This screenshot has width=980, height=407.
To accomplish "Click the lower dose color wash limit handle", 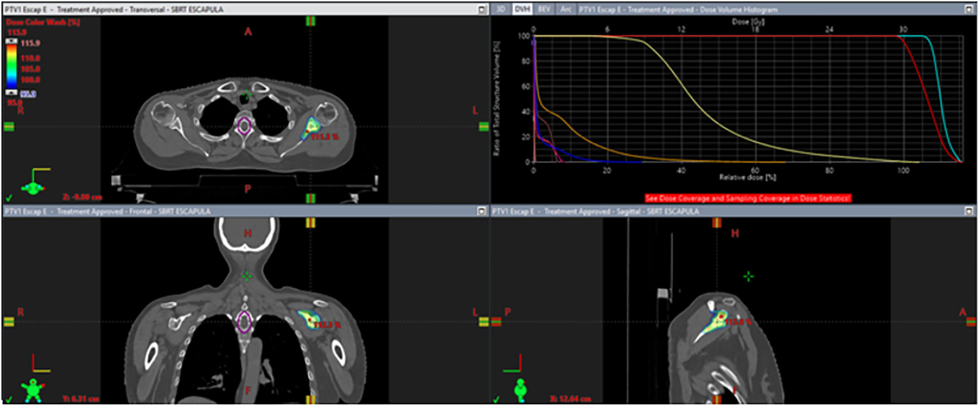I will (x=11, y=92).
